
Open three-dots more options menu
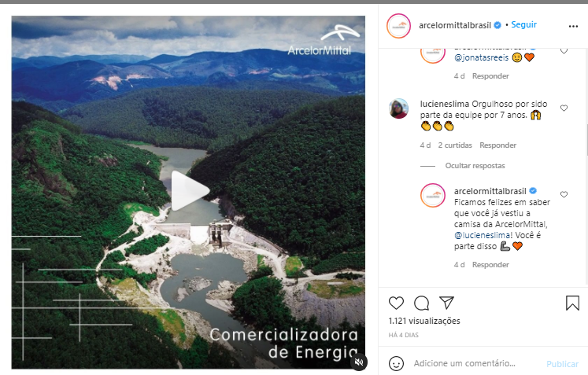[x=573, y=26]
